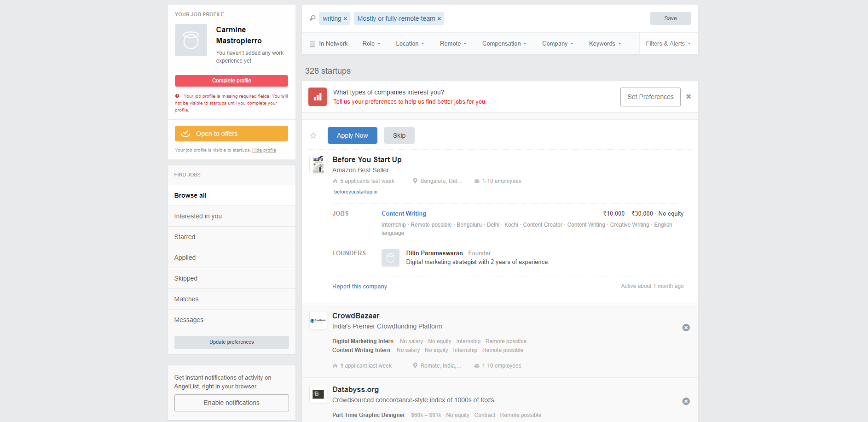This screenshot has width=868, height=422.
Task: Click the Complete profile button
Action: pyautogui.click(x=231, y=81)
